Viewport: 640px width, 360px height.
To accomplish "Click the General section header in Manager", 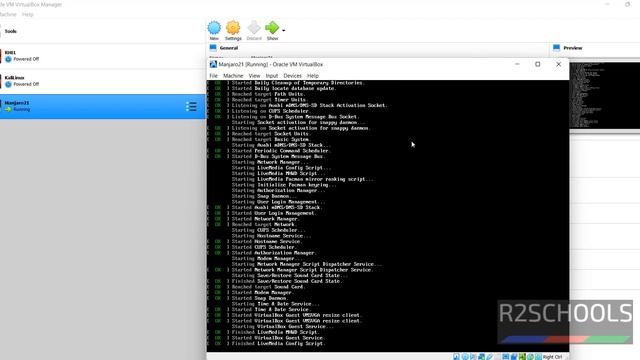I will (229, 48).
